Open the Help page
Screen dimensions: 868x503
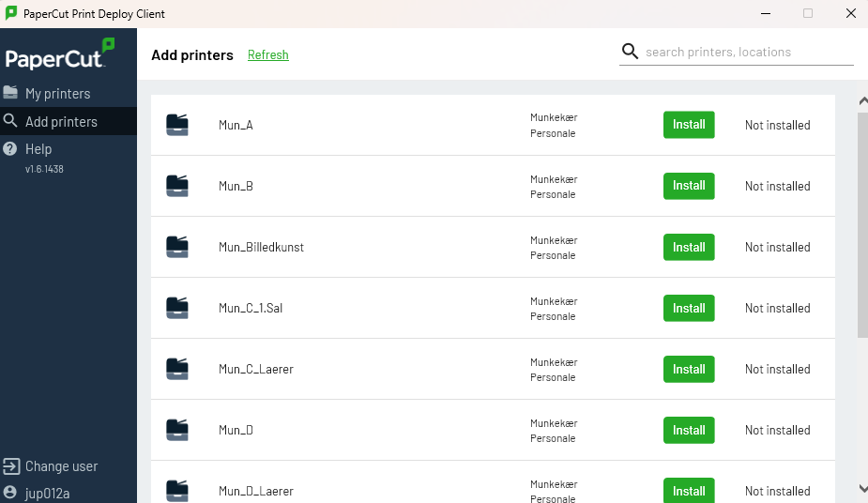click(38, 149)
